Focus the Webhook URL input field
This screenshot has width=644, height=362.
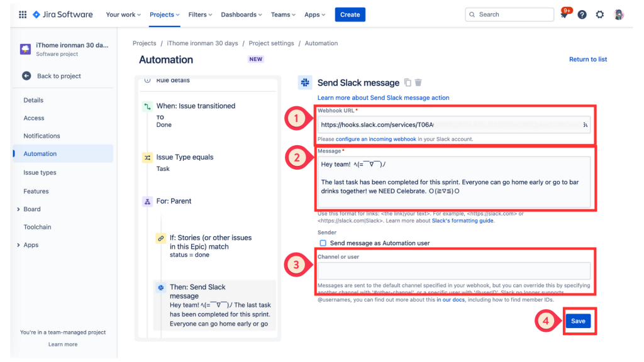tap(454, 125)
